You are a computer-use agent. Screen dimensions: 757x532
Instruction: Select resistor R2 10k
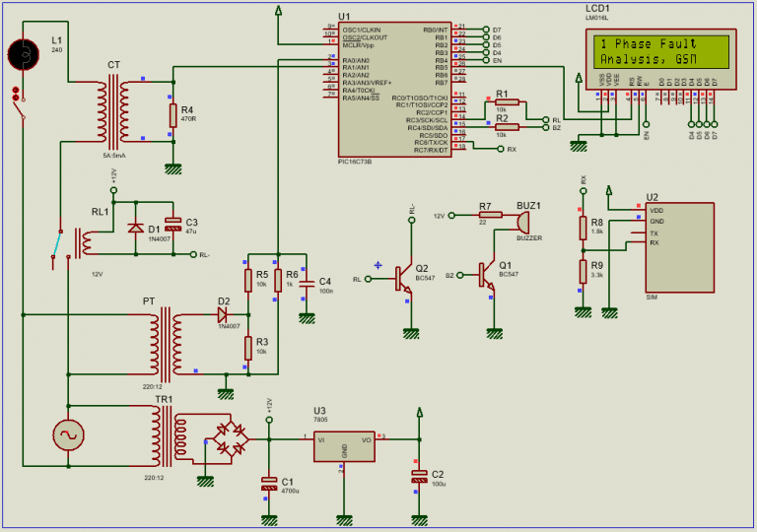pos(507,127)
